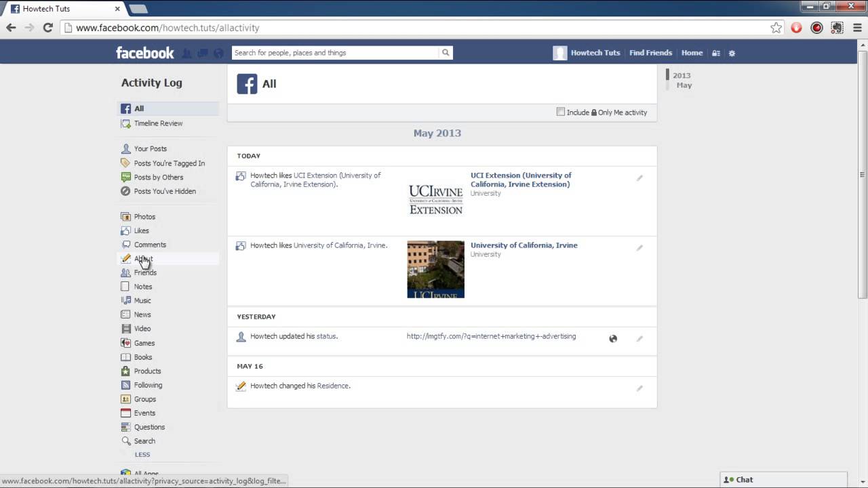Screen dimensions: 868x488
Task: Collapse sidebar list with LESS
Action: click(142, 455)
